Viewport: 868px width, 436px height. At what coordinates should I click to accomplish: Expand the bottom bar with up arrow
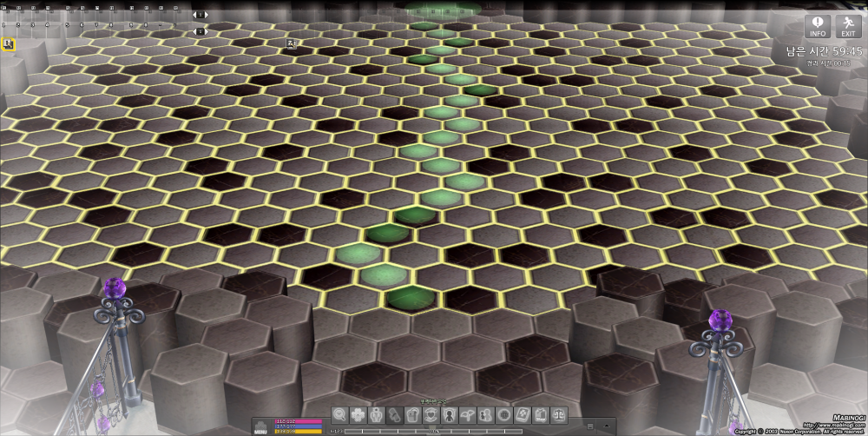point(607,426)
